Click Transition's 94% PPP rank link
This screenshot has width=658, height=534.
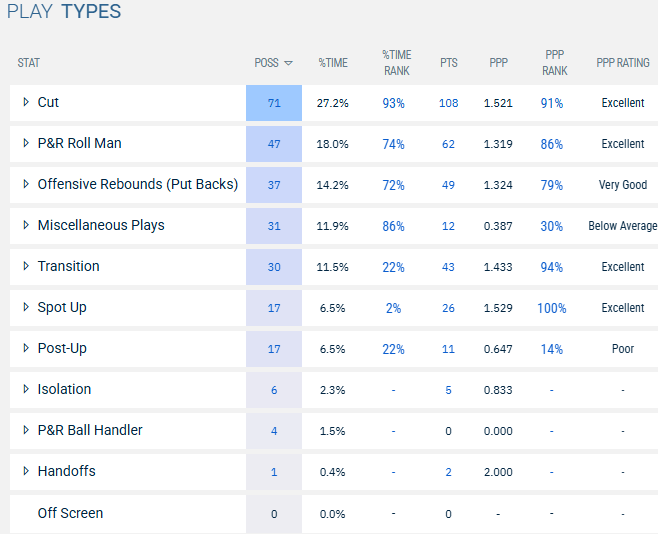551,267
